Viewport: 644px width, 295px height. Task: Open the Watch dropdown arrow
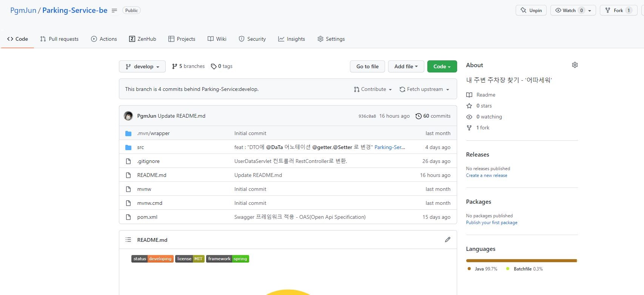pyautogui.click(x=590, y=11)
